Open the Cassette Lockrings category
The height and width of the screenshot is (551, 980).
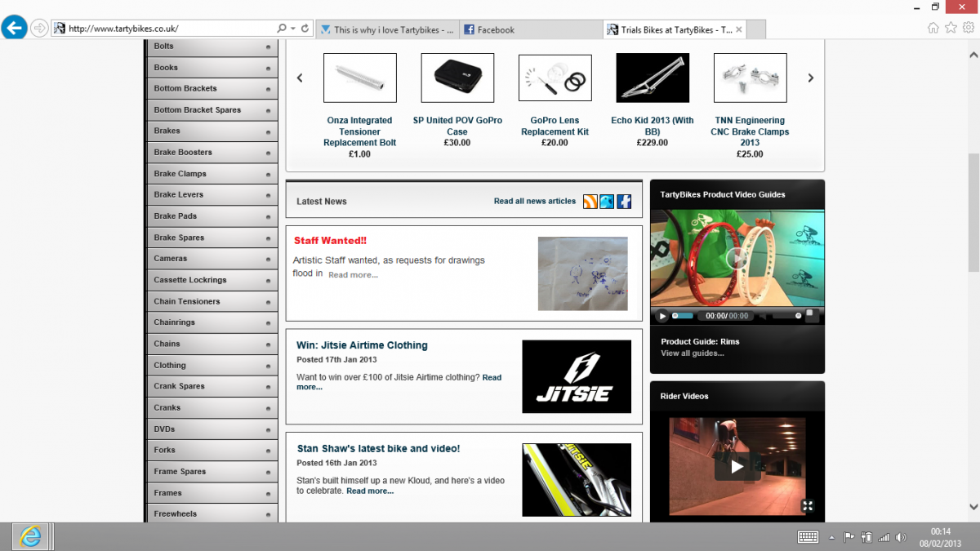coord(212,280)
